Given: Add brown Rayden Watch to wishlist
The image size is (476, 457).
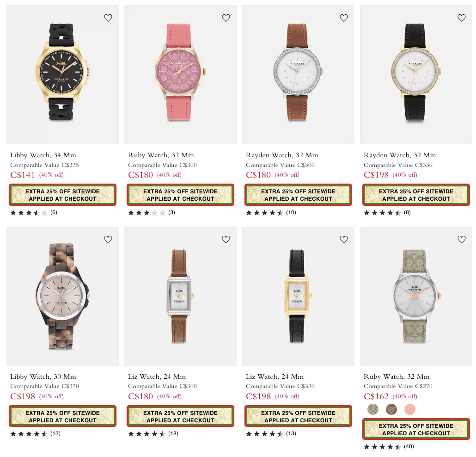Looking at the screenshot, I should 344,18.
